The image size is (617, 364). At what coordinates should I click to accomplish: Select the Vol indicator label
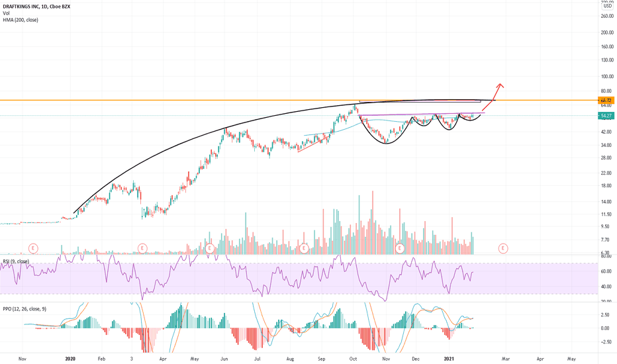[7, 13]
